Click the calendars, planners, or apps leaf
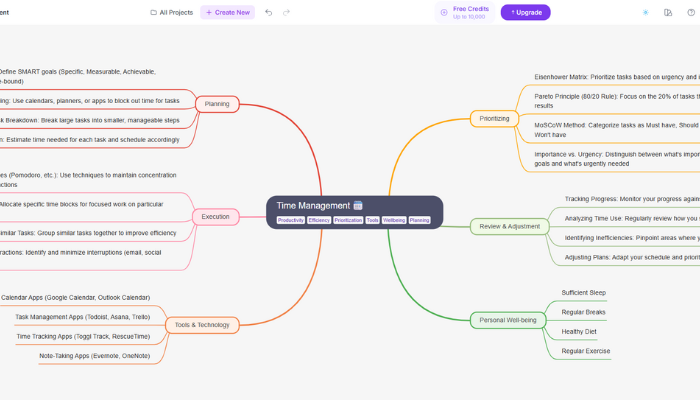This screenshot has width=700, height=400. point(89,101)
